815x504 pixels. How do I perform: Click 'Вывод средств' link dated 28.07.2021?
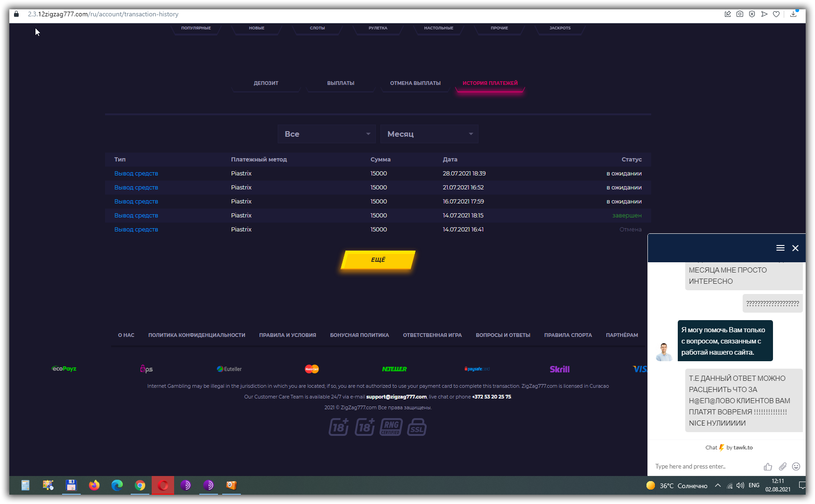(136, 173)
